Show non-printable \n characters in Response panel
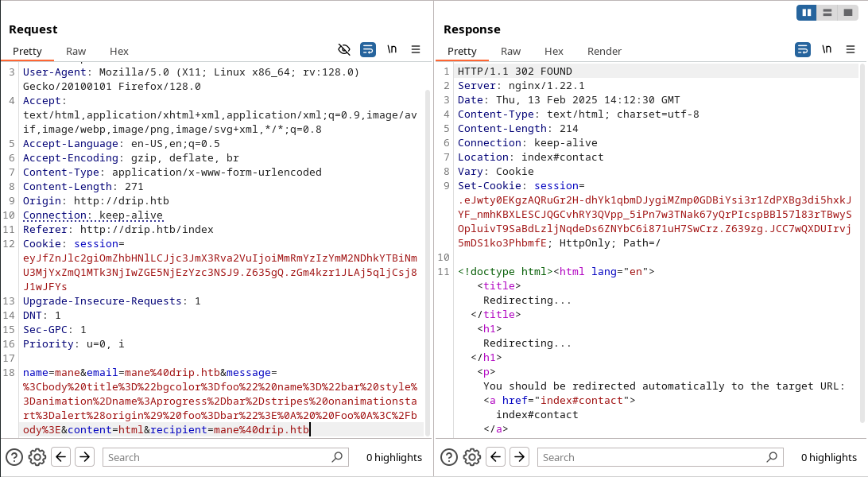The width and height of the screenshot is (868, 477). coord(827,49)
